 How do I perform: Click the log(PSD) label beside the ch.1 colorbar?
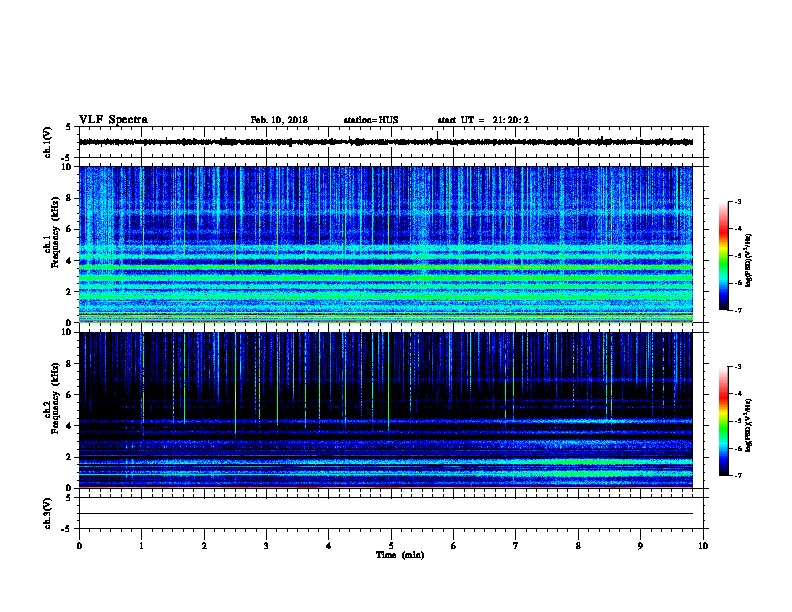(748, 260)
